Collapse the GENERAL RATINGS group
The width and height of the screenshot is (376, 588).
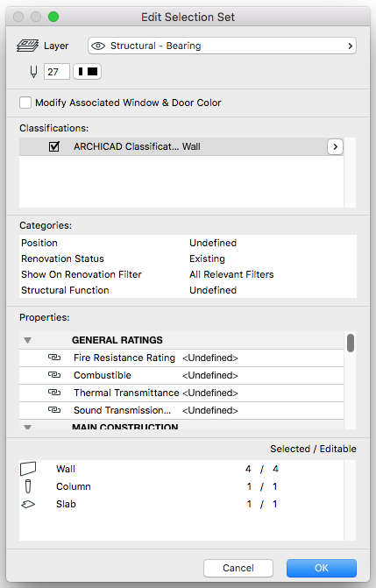pyautogui.click(x=27, y=340)
